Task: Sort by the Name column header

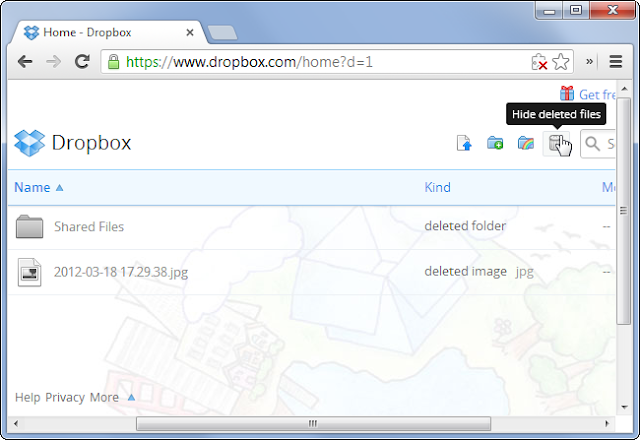Action: [32, 187]
